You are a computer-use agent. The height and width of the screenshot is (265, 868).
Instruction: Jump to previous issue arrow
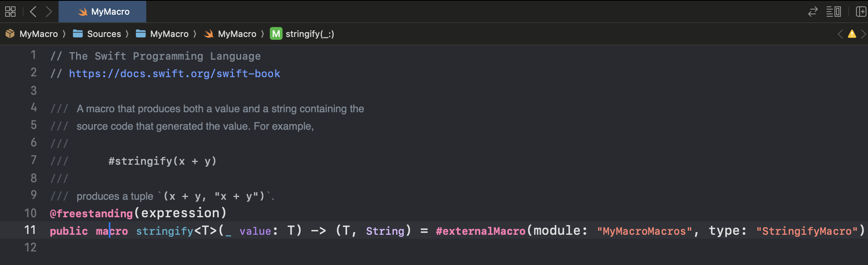(840, 34)
